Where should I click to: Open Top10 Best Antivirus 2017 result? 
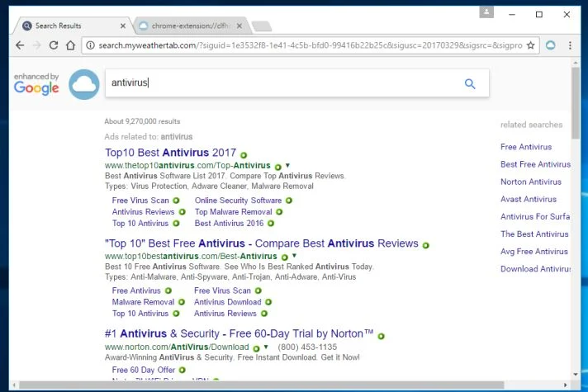pos(171,153)
